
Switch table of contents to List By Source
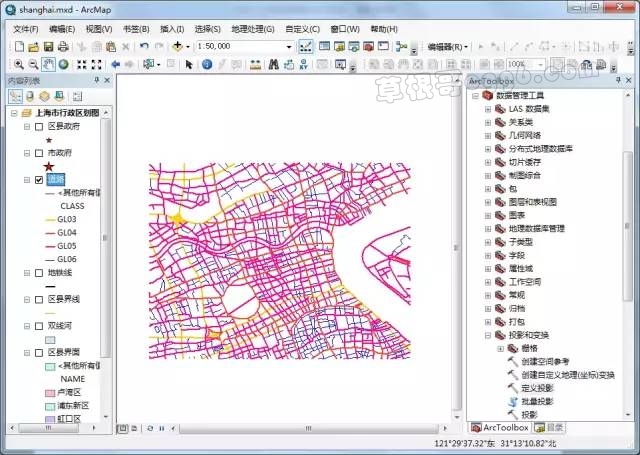pyautogui.click(x=30, y=96)
